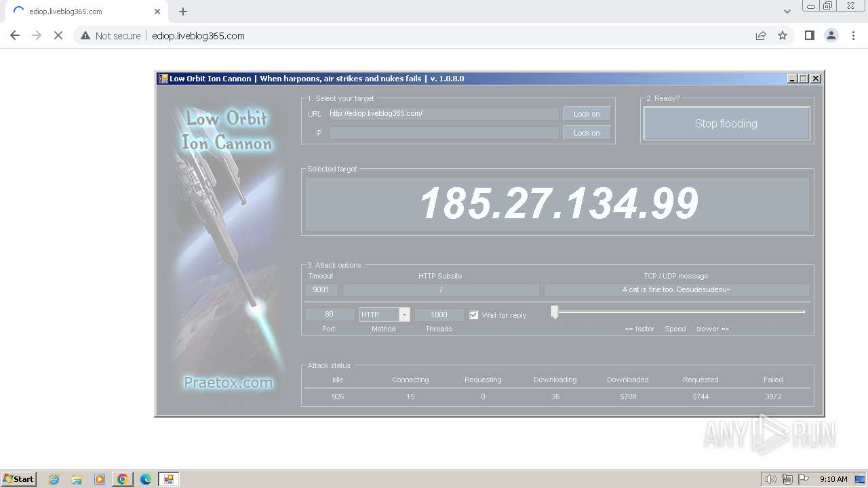868x488 pixels.
Task: Stop the page loading with the X button
Action: (58, 36)
